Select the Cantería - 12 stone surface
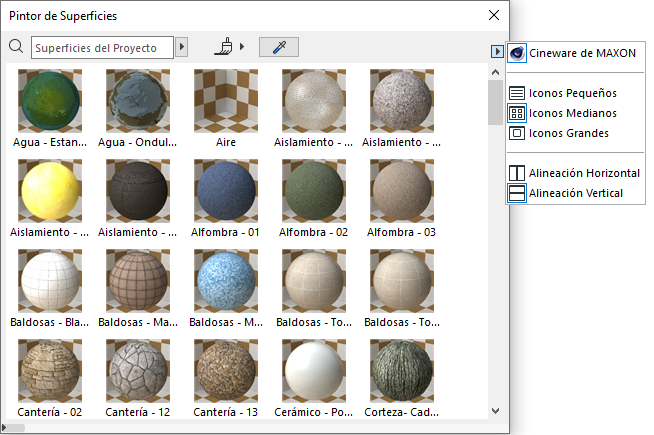The height and width of the screenshot is (435, 654). 138,371
